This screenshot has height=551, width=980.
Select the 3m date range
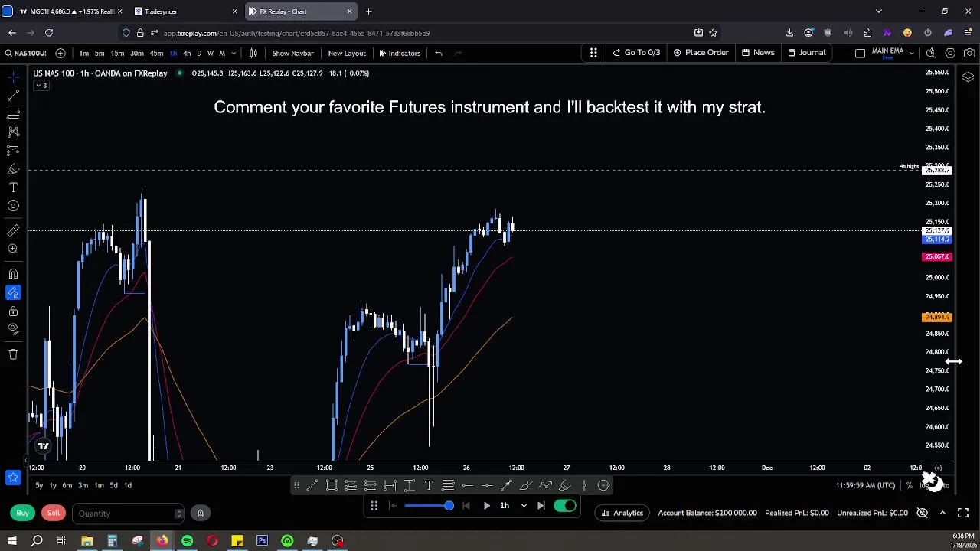[83, 485]
